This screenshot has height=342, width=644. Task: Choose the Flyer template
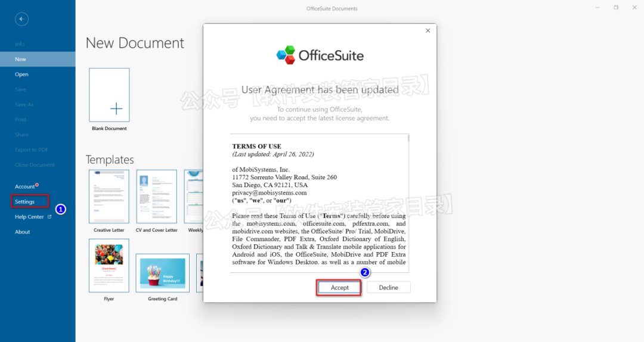point(109,265)
